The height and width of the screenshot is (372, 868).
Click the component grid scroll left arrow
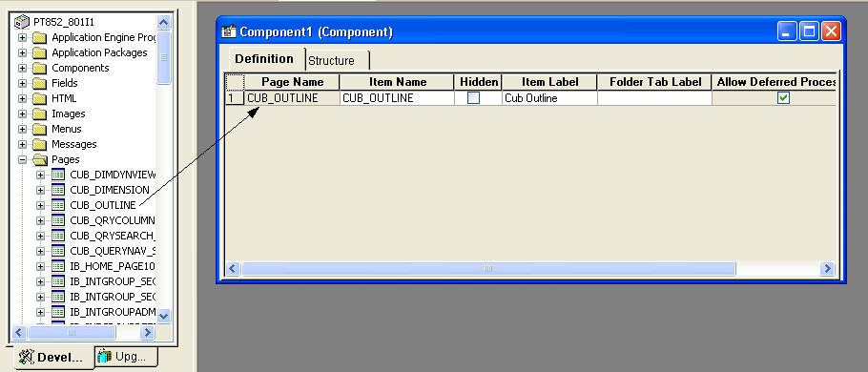click(233, 268)
